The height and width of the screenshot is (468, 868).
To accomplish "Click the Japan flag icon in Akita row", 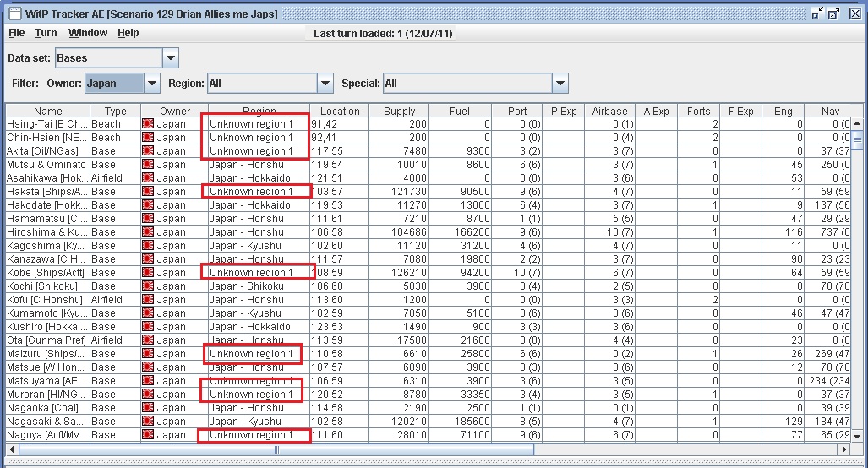I will [148, 151].
